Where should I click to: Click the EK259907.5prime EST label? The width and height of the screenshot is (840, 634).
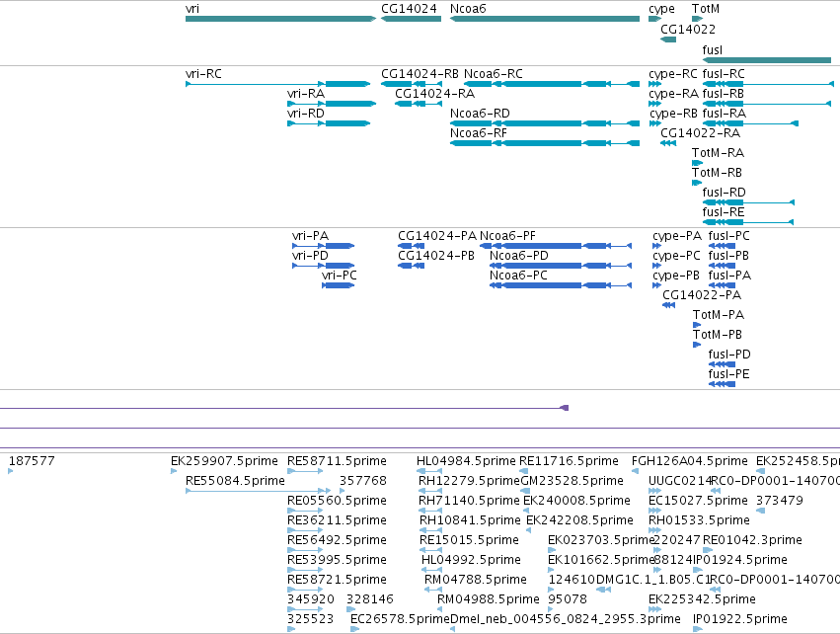pyautogui.click(x=224, y=461)
